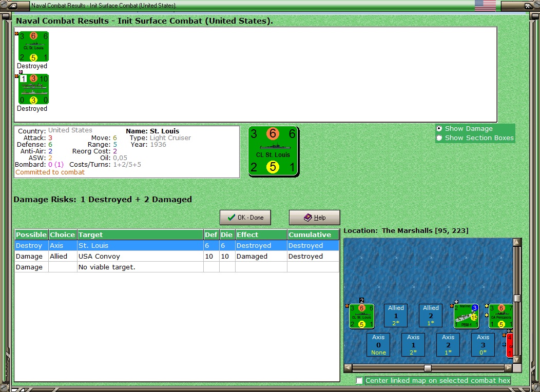Screen dimensions: 540x392
Task: Click the Effect column header
Action: click(261, 234)
